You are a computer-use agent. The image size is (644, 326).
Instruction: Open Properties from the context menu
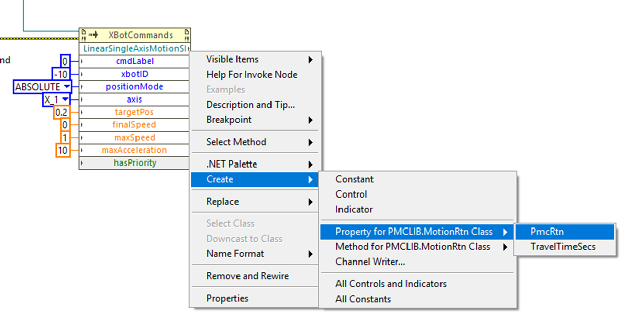[227, 298]
